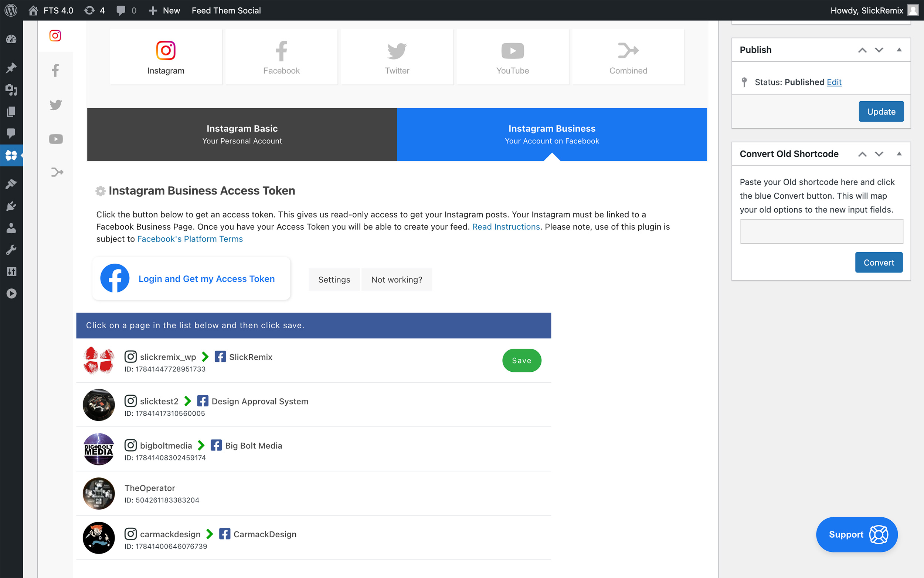This screenshot has height=578, width=924.
Task: Click the Big Bolt Media profile thumbnail
Action: 99,449
